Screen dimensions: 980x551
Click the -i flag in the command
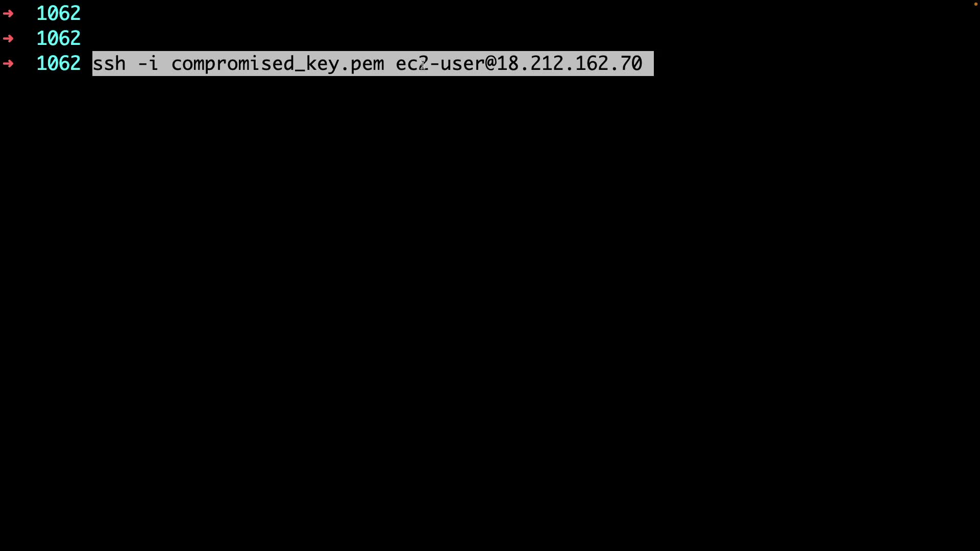pyautogui.click(x=149, y=64)
